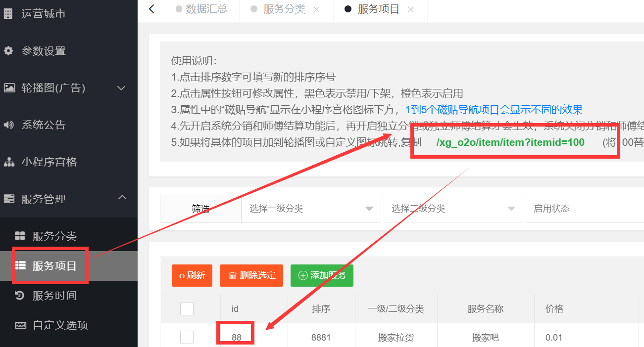
Task: Click the 排序 column header
Action: pyautogui.click(x=321, y=309)
